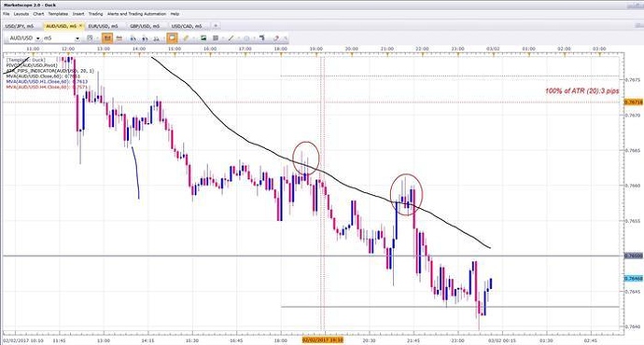The height and width of the screenshot is (345, 644).
Task: Click the 0.7640 price axis label
Action: 632,327
